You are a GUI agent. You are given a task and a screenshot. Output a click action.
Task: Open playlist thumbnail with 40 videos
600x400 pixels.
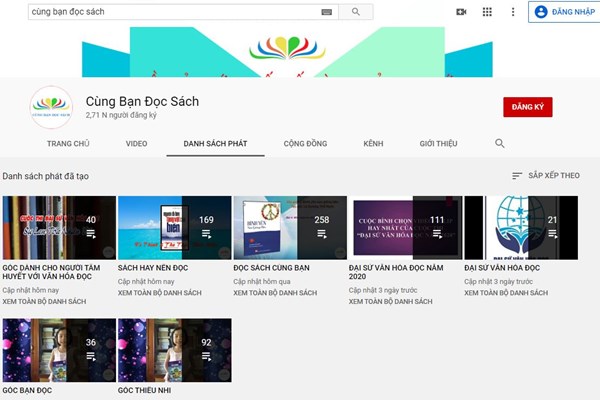coord(59,228)
